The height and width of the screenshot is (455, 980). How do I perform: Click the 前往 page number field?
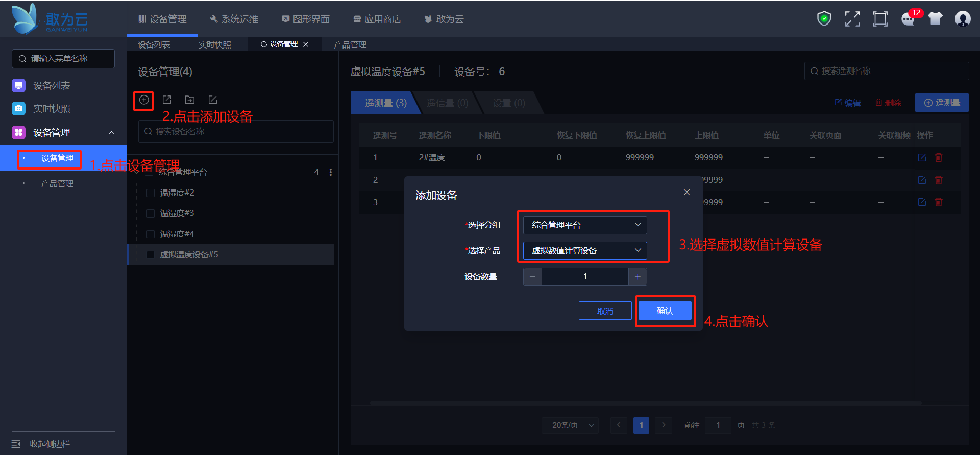(x=718, y=425)
